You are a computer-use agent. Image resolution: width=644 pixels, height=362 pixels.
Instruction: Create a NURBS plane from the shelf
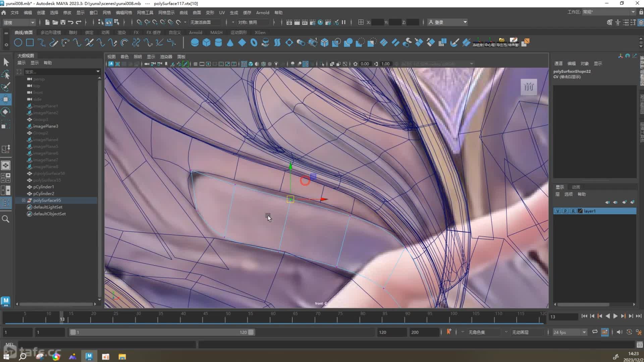242,43
